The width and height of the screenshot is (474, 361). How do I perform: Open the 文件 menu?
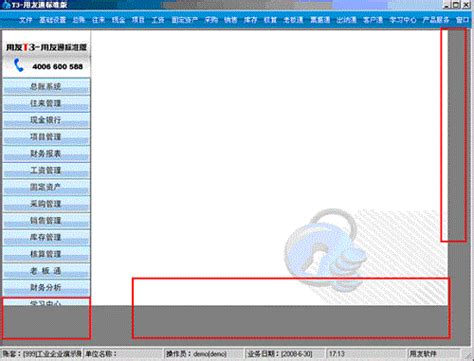click(26, 20)
